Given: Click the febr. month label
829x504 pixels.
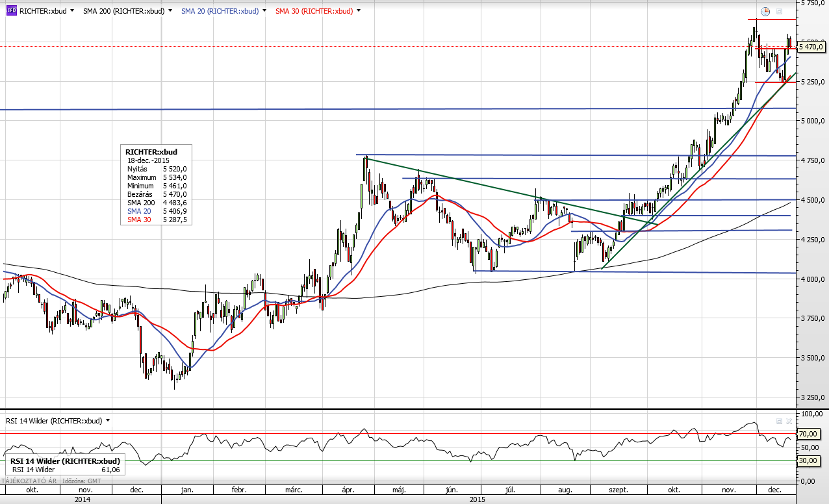Looking at the screenshot, I should 240,490.
